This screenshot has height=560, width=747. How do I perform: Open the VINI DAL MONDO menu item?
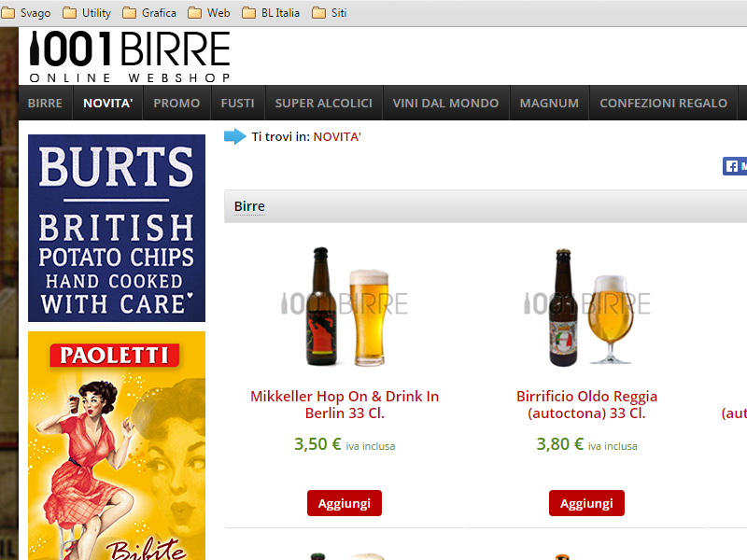pyautogui.click(x=446, y=103)
